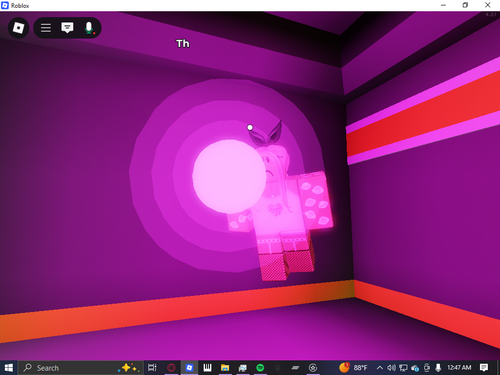Image resolution: width=500 pixels, height=375 pixels.
Task: Open File Explorer from the taskbar
Action: 225,368
